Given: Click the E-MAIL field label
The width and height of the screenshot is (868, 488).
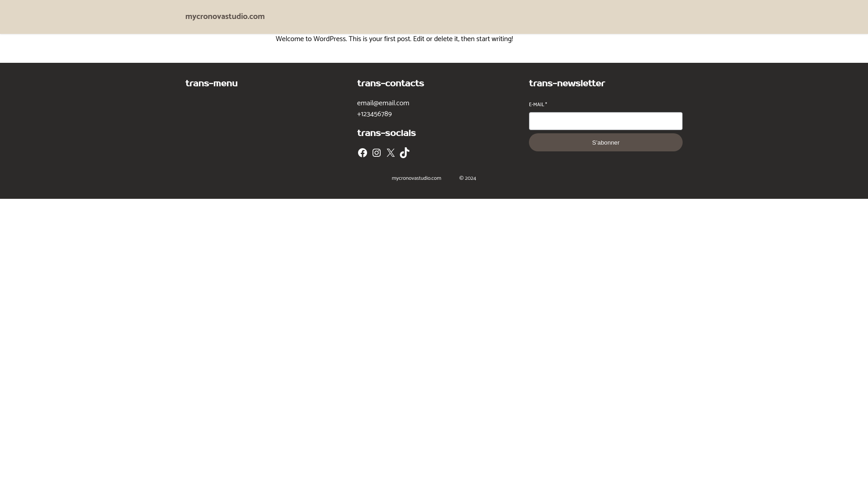Looking at the screenshot, I should [538, 104].
